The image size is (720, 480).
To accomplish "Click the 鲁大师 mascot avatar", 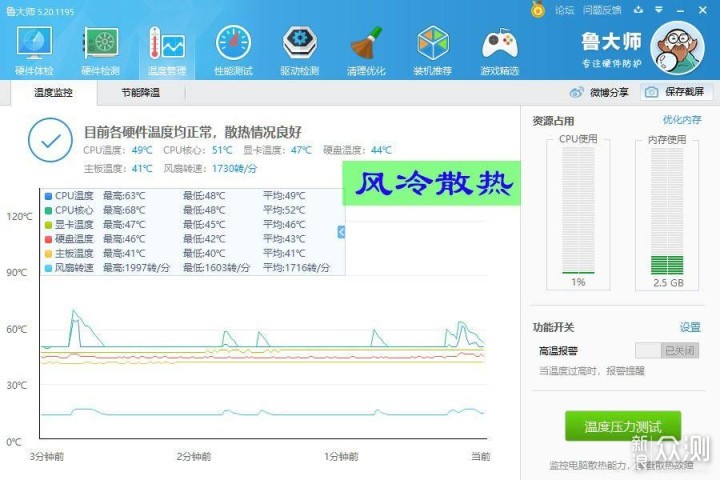I will pyautogui.click(x=677, y=49).
